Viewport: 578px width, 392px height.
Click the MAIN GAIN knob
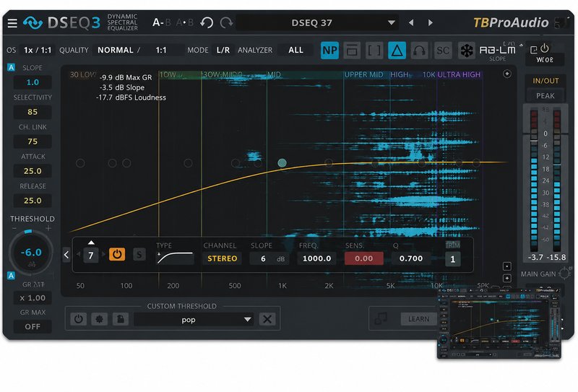point(565,274)
